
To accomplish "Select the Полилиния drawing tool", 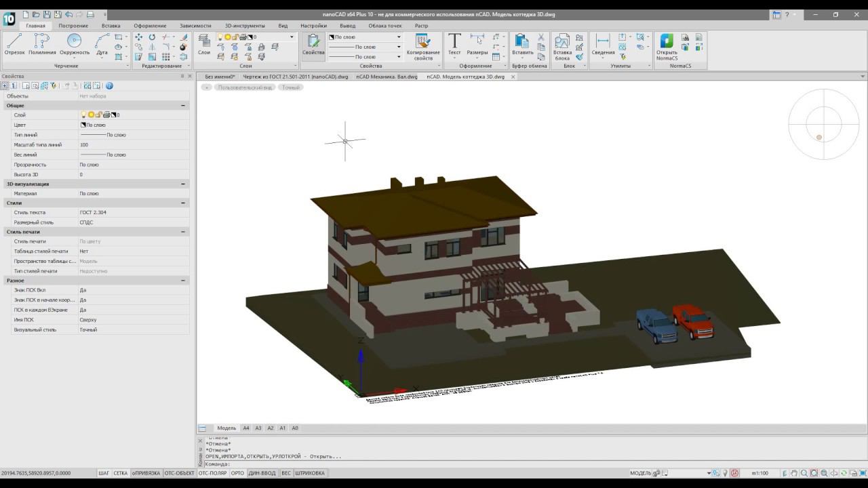I will click(x=42, y=44).
